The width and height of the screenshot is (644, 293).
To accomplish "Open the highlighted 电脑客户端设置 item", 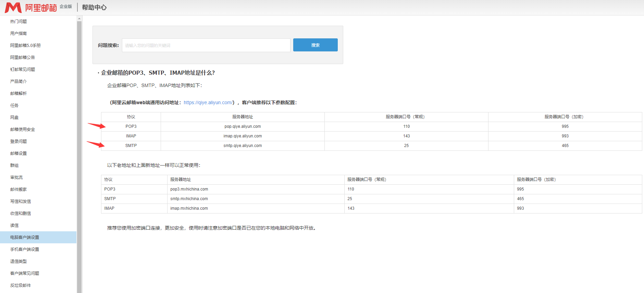I will click(x=38, y=237).
